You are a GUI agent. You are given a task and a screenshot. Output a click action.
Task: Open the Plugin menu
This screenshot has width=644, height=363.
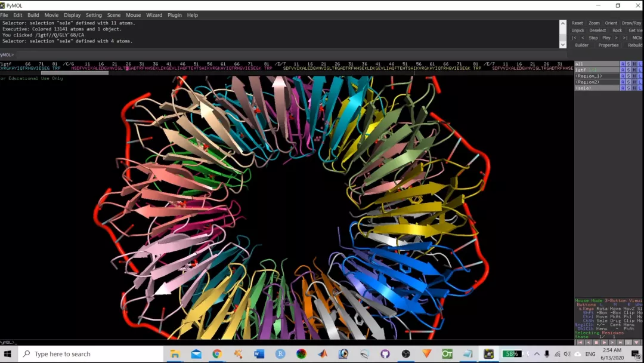click(x=174, y=15)
